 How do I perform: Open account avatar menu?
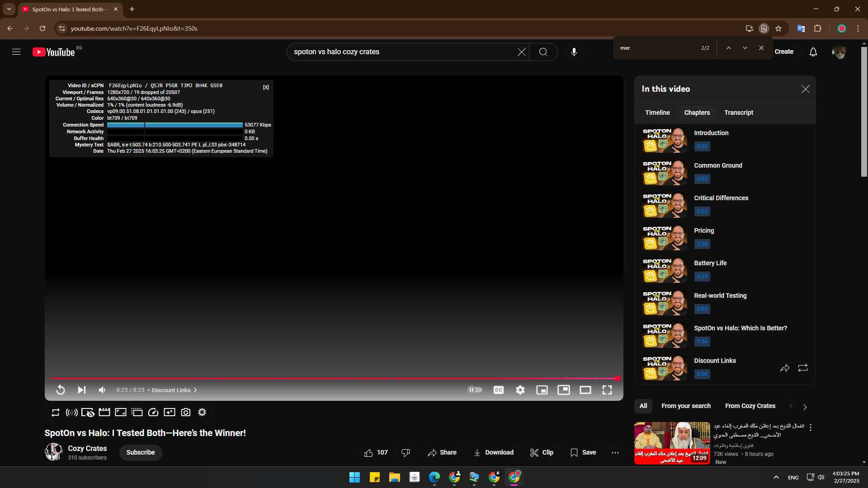839,52
